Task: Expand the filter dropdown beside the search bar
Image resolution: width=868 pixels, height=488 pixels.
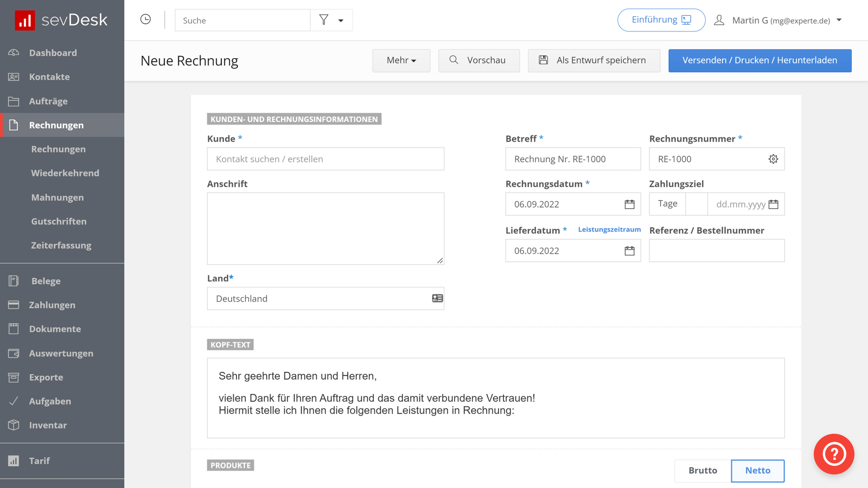Action: (x=341, y=20)
